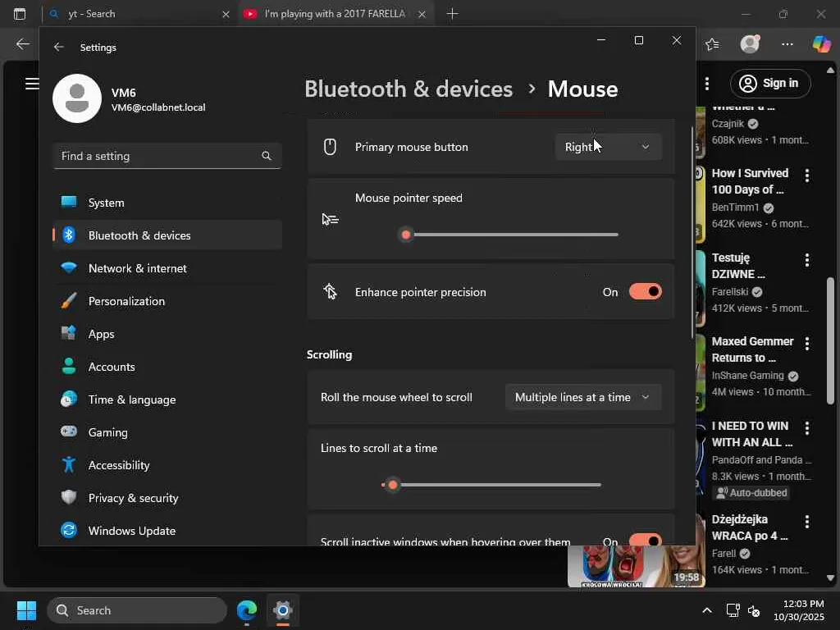Image resolution: width=840 pixels, height=630 pixels.
Task: Click the muted volume tray icon
Action: pyautogui.click(x=754, y=610)
